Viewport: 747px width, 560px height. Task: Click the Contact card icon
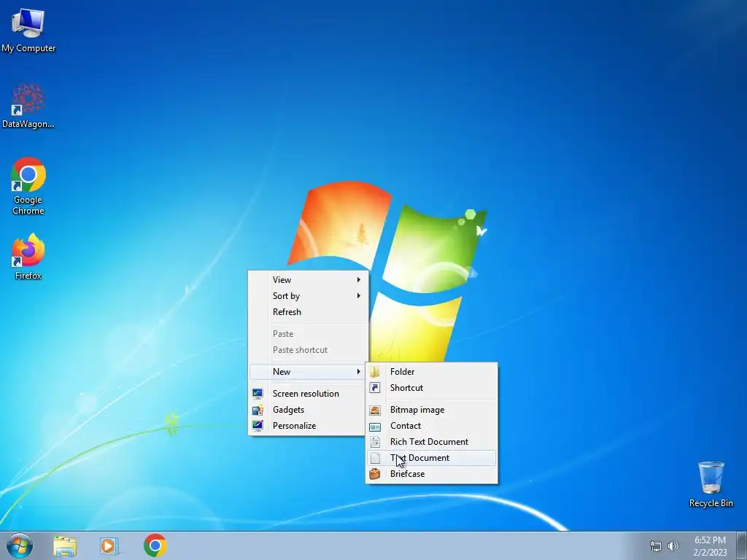click(x=375, y=427)
